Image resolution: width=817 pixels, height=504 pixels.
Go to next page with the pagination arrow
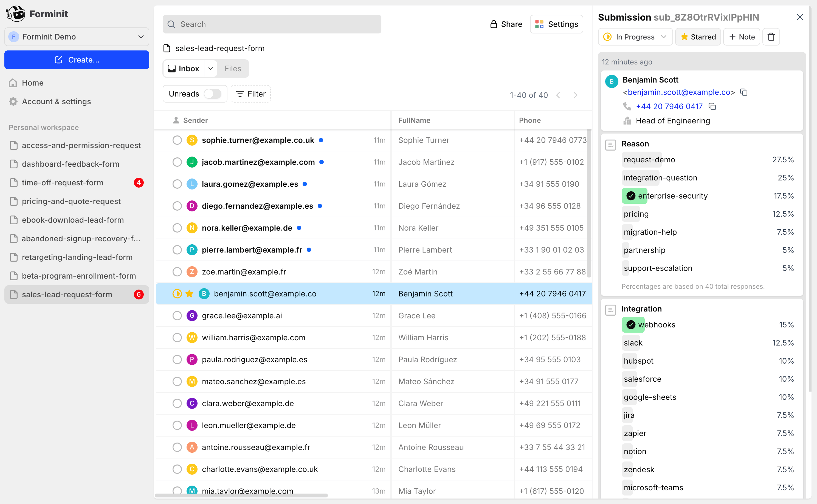tap(576, 95)
